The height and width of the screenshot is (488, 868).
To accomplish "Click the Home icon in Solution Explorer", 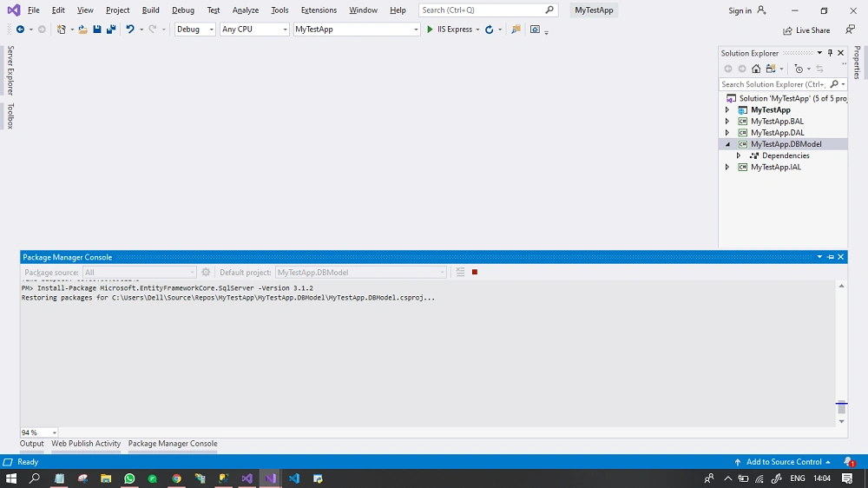I will point(756,69).
